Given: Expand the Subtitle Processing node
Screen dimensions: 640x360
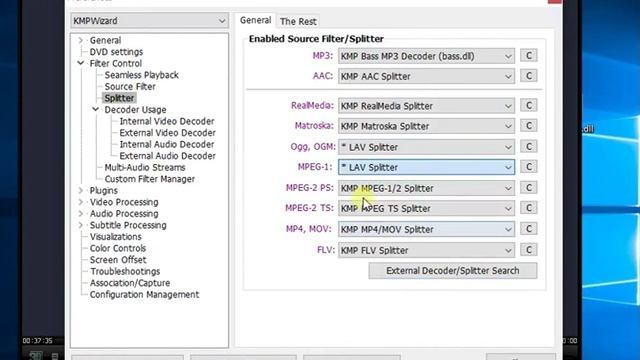Looking at the screenshot, I should coord(80,225).
